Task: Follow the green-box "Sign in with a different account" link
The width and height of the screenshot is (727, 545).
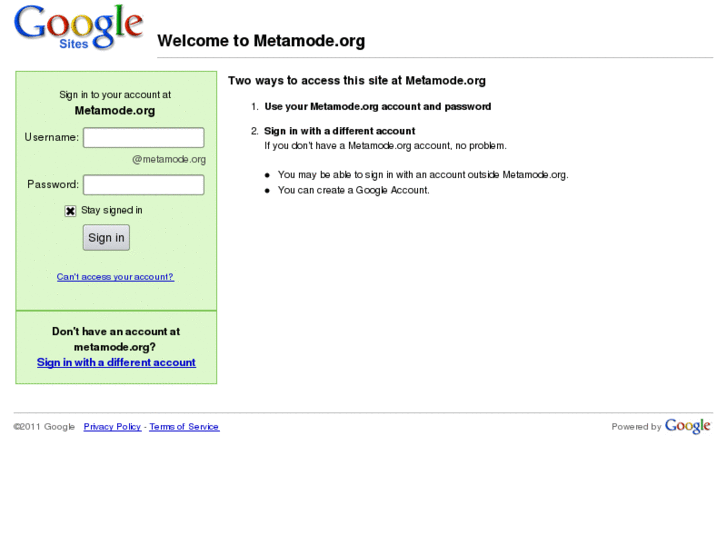Action: point(116,363)
